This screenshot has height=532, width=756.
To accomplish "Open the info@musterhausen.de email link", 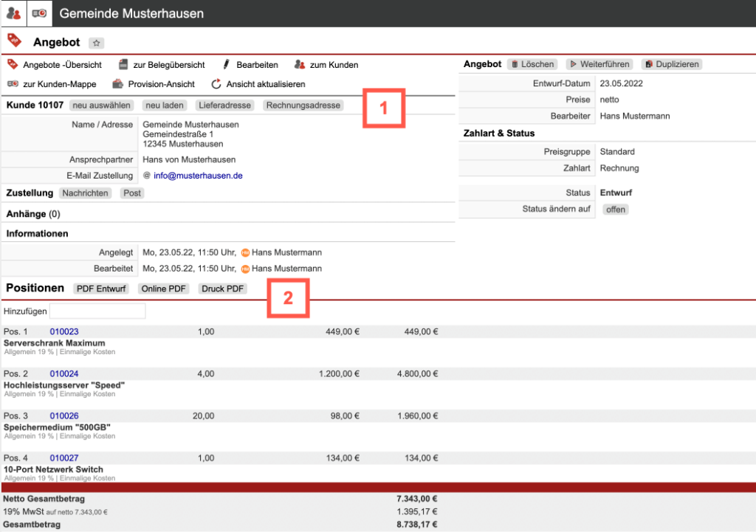I will [x=198, y=176].
